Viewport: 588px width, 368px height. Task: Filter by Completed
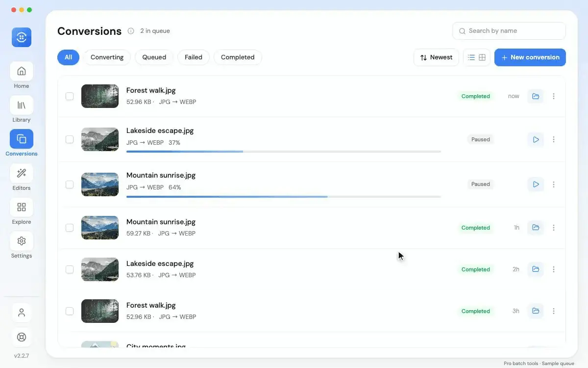click(238, 57)
